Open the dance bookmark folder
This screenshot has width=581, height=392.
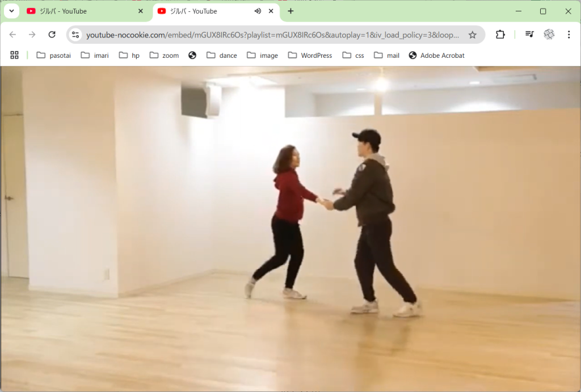[x=222, y=55]
